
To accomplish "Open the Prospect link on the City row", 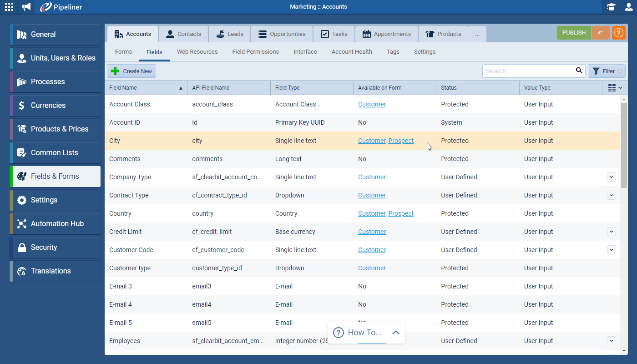I will click(401, 141).
